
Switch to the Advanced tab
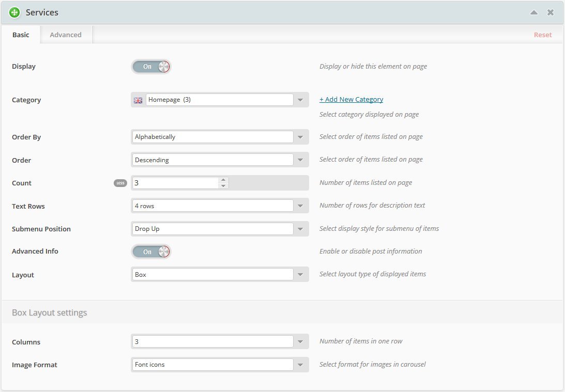[66, 35]
